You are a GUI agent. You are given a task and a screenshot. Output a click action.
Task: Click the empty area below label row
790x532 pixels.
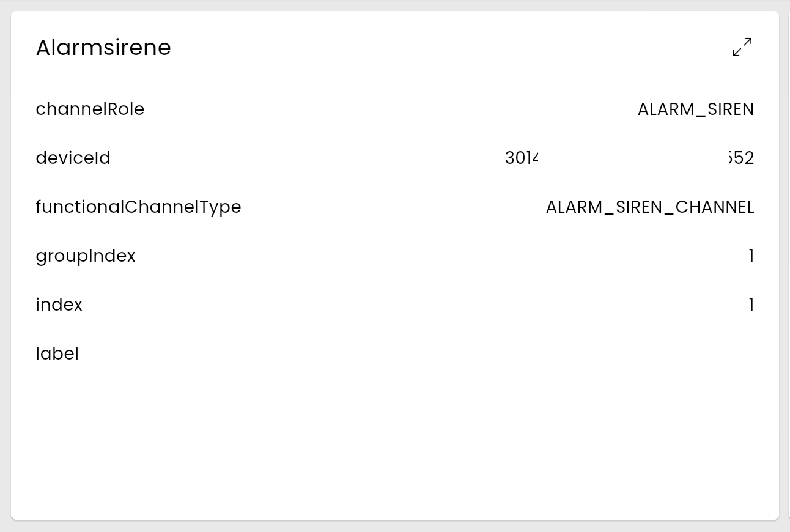(x=394, y=440)
